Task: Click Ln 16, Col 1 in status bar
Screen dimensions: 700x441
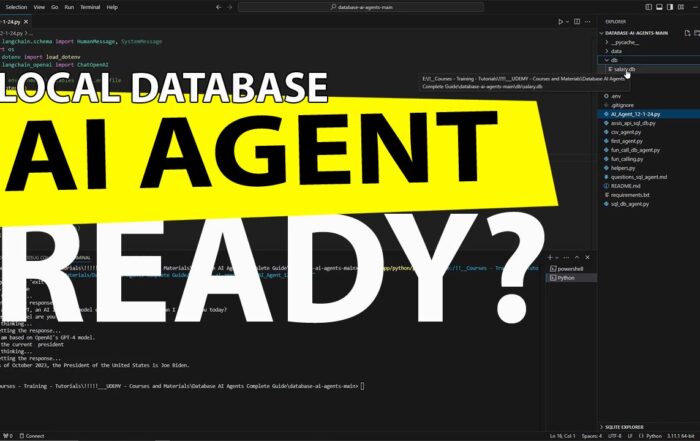Action: pyautogui.click(x=562, y=436)
